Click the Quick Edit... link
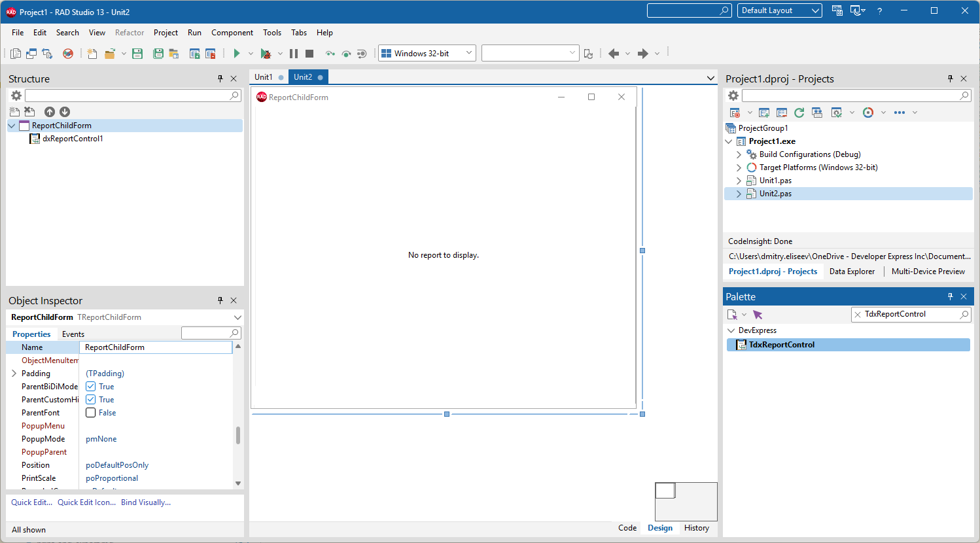The image size is (980, 543). [x=31, y=502]
